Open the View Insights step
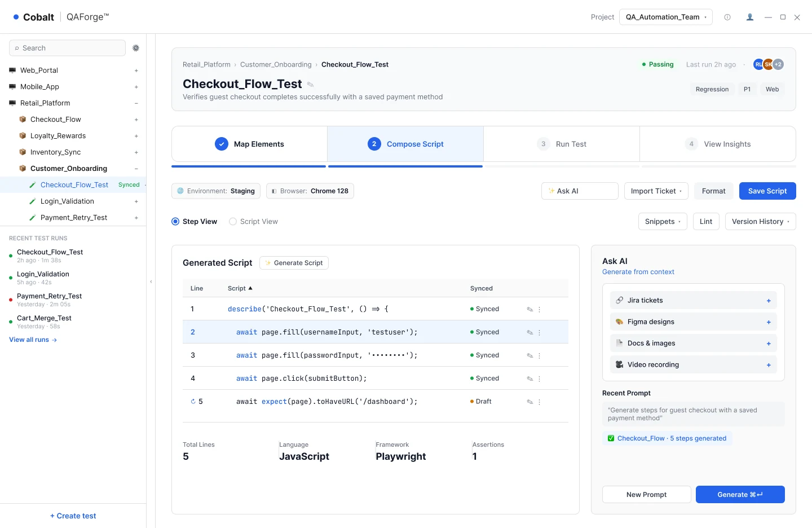Screen dimensions: 812x528 click(718, 144)
